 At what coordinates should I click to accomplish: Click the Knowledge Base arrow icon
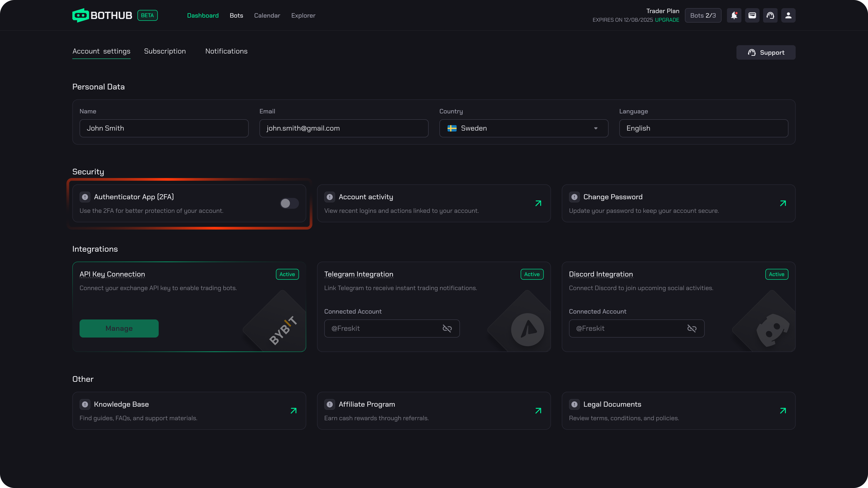[293, 411]
